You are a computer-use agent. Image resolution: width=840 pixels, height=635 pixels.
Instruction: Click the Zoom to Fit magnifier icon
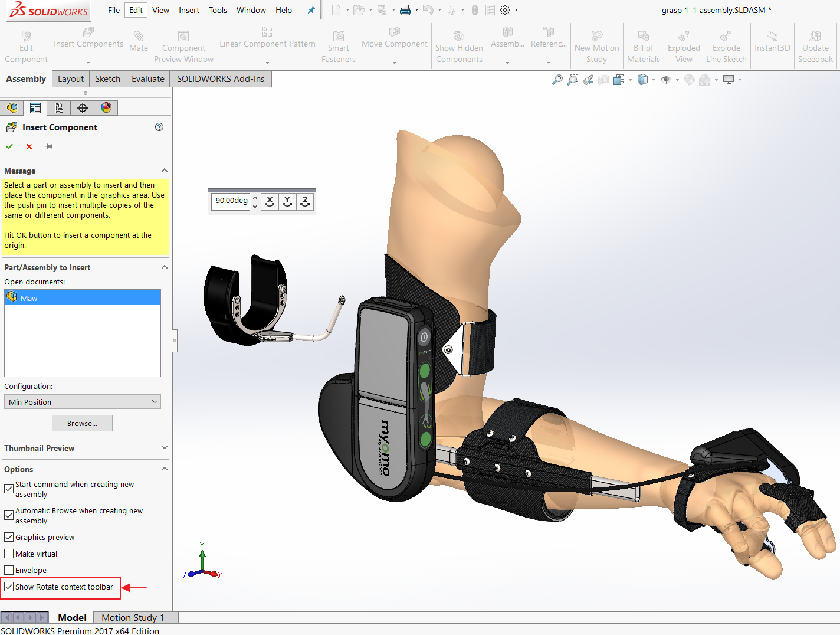coord(557,80)
